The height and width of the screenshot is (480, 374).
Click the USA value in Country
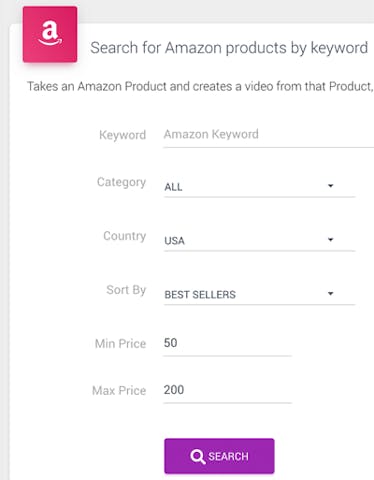coord(174,241)
